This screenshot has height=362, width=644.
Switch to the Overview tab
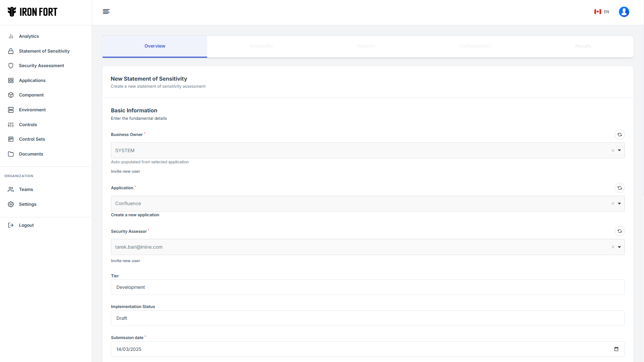(155, 46)
